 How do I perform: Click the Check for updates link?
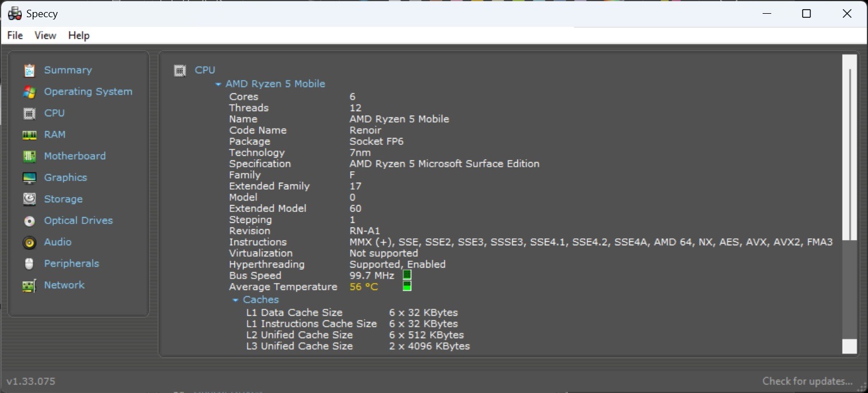(x=807, y=381)
